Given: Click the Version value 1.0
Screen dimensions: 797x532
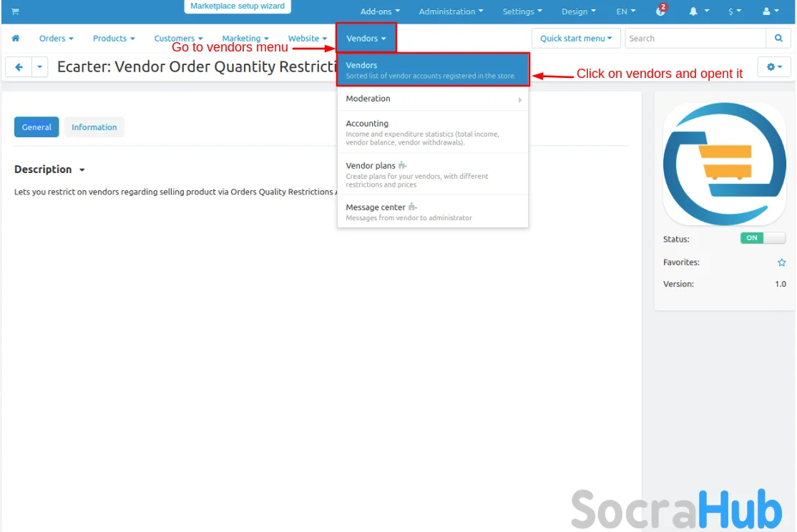Looking at the screenshot, I should (x=781, y=284).
